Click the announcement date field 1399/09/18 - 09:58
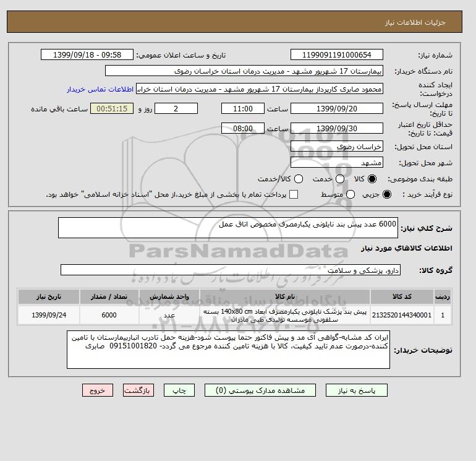 tap(87, 54)
